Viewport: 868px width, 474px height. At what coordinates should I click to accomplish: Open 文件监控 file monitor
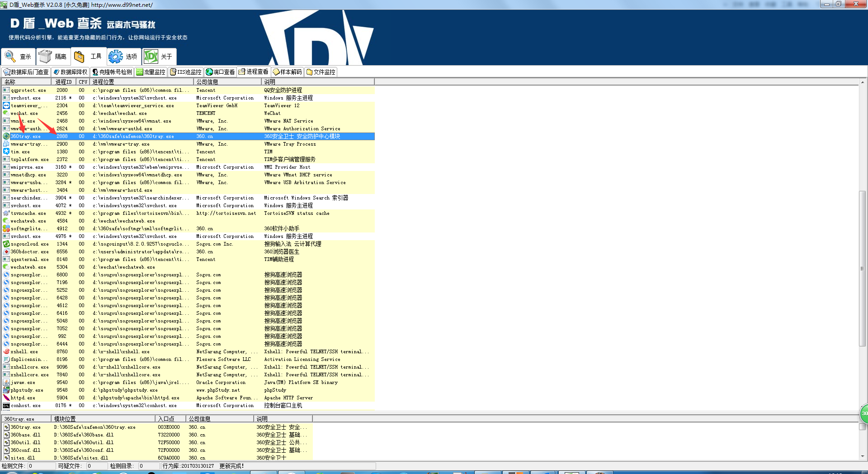pos(321,72)
